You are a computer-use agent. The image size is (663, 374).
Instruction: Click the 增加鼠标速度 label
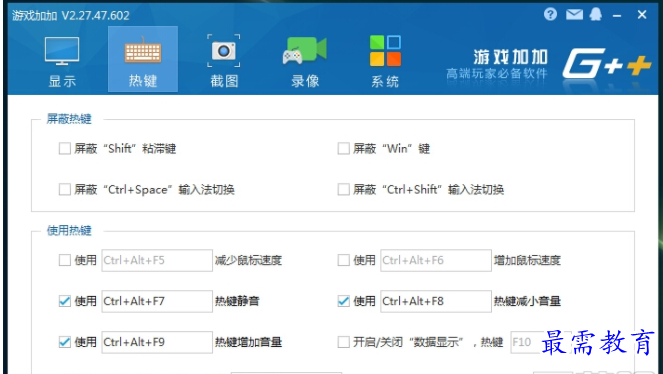[x=527, y=260]
